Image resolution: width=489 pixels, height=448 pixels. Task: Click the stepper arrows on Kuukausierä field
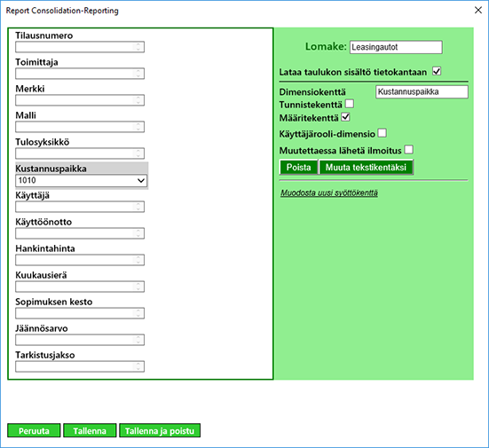click(x=138, y=287)
